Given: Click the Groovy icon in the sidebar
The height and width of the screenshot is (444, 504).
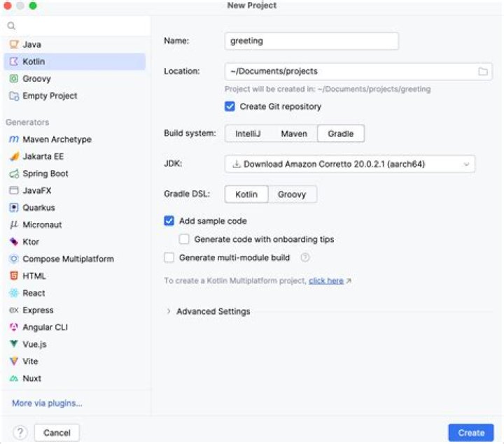Looking at the screenshot, I should (14, 78).
